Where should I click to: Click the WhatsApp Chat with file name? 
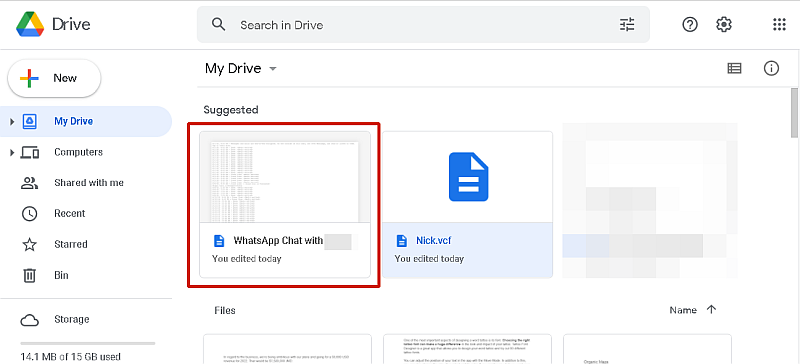(278, 240)
